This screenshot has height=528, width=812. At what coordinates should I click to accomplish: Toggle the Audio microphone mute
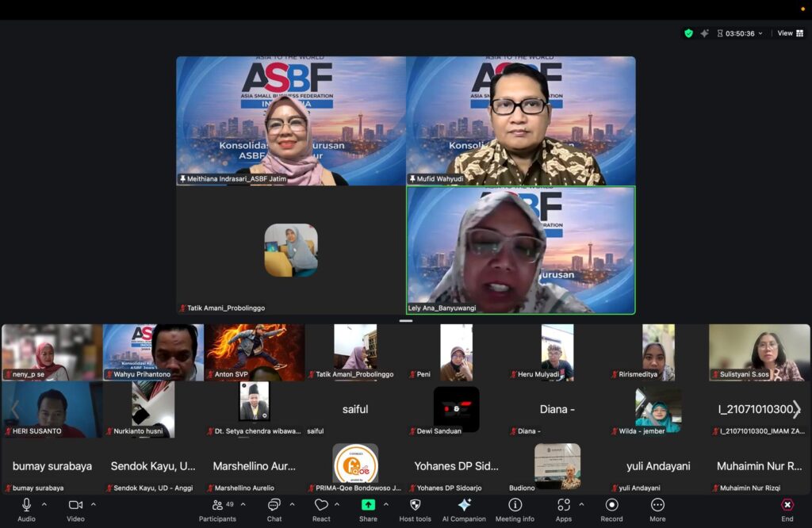click(26, 509)
